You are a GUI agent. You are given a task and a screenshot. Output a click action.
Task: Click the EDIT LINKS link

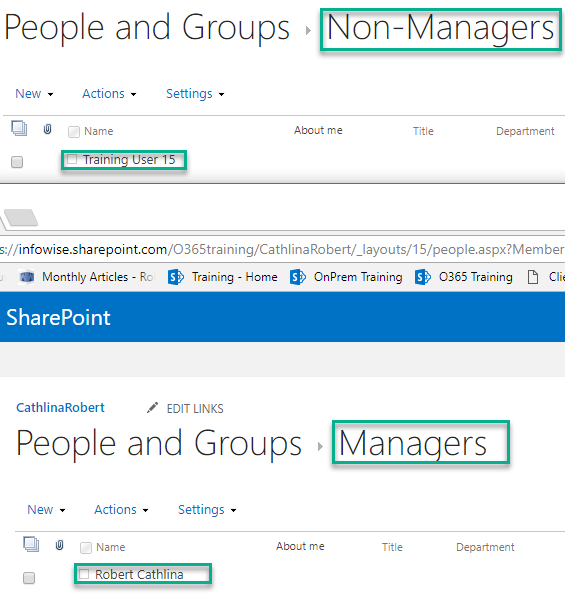point(195,409)
